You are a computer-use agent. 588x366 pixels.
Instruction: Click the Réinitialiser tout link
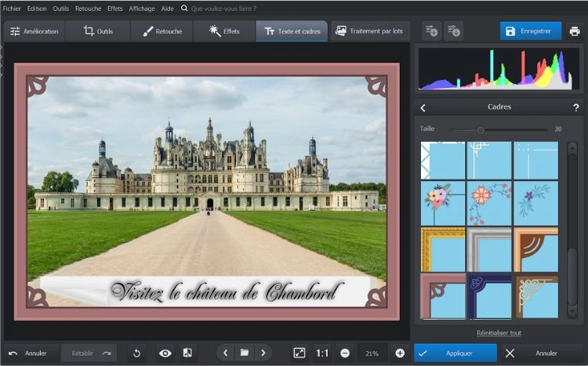(x=499, y=332)
